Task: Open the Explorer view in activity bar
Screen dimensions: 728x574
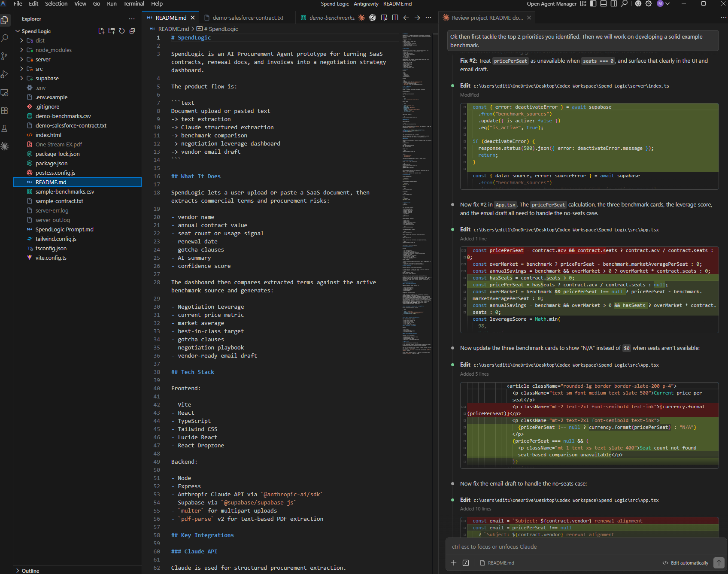Action: point(5,20)
